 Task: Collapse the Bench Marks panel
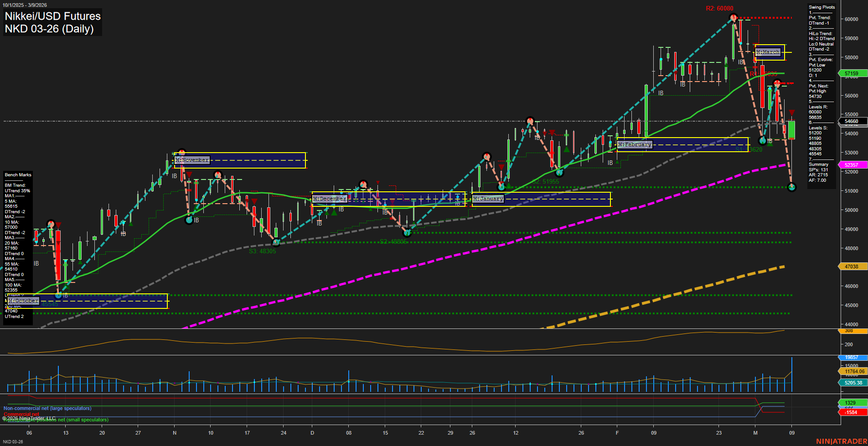[x=18, y=174]
